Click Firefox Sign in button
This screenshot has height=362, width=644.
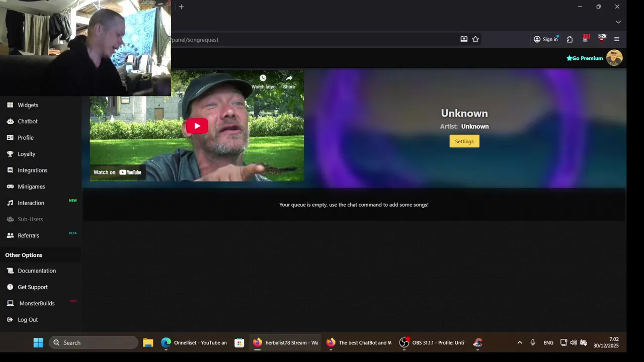point(546,39)
